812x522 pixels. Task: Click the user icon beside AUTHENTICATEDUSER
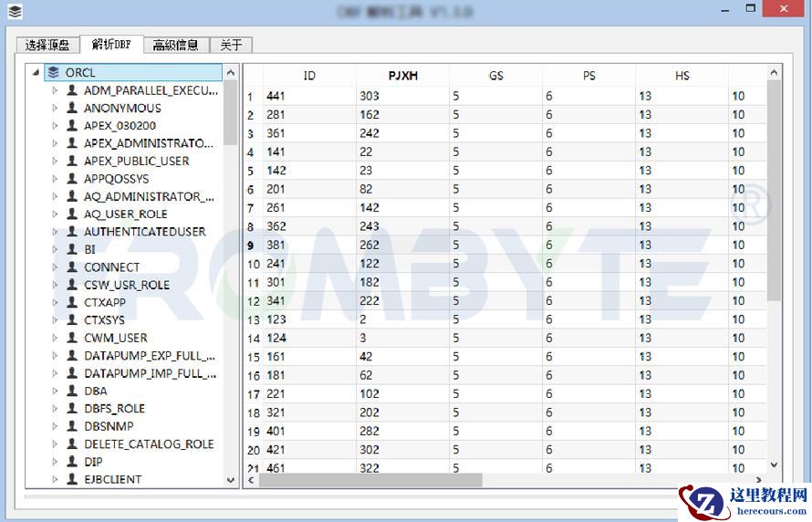click(x=72, y=232)
